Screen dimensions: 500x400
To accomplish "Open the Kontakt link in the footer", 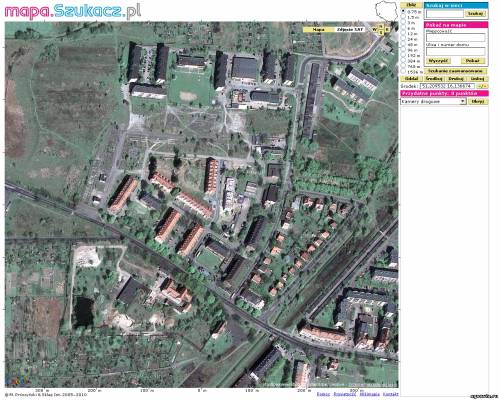I will (390, 394).
